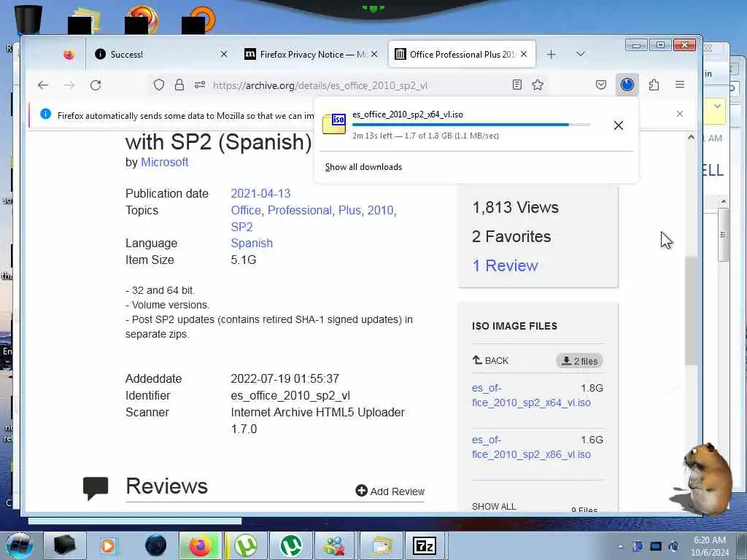Select the Office Professional Plus tab
Image resolution: width=747 pixels, height=560 pixels.
pyautogui.click(x=462, y=54)
